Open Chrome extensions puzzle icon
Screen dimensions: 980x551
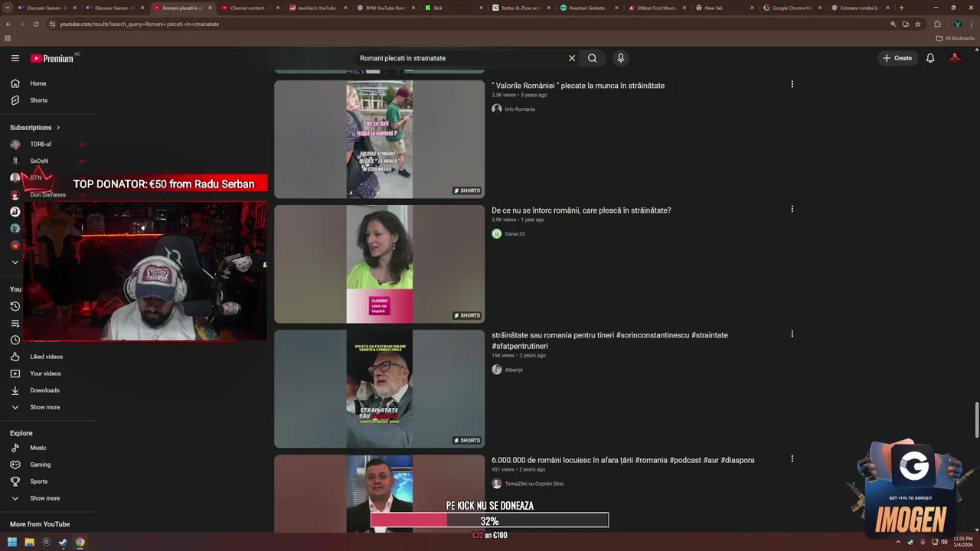click(x=937, y=24)
